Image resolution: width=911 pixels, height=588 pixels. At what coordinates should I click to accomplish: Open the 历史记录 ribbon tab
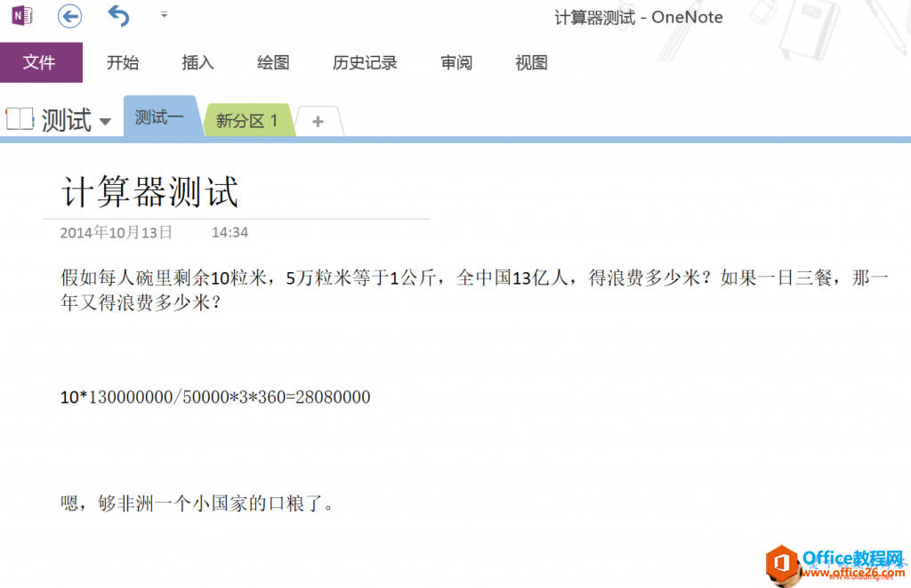(364, 62)
